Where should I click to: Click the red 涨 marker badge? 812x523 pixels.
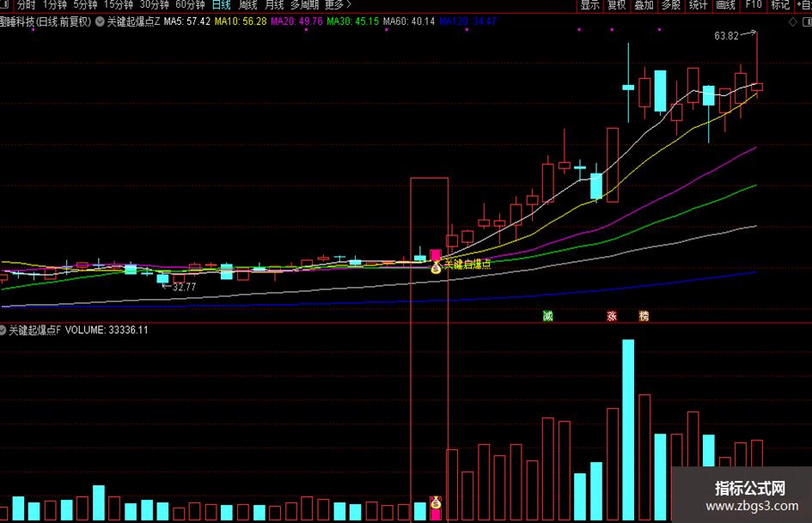[x=612, y=316]
